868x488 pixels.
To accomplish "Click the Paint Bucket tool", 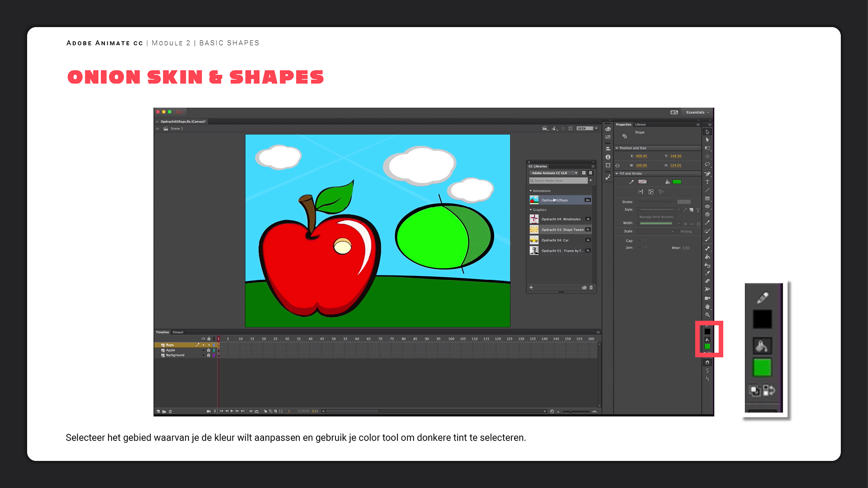I will point(708,257).
